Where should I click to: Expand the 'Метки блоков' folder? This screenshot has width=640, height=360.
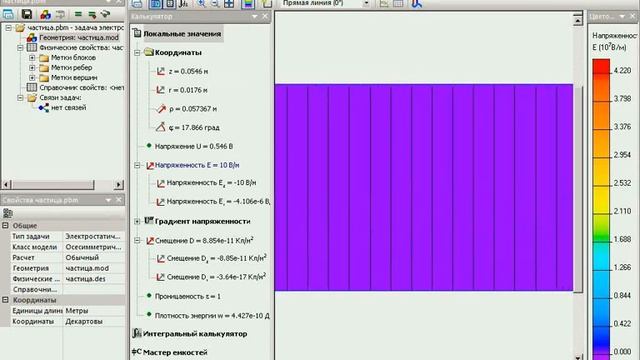point(32,58)
